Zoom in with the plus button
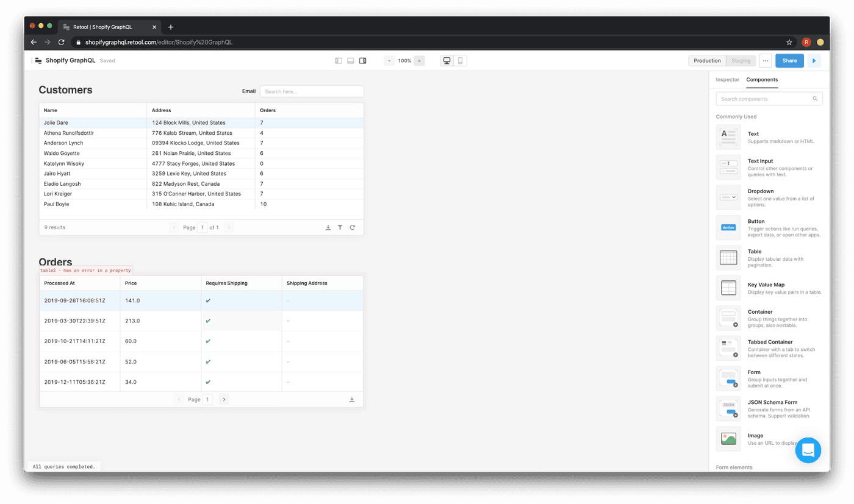The width and height of the screenshot is (854, 504). pos(419,61)
